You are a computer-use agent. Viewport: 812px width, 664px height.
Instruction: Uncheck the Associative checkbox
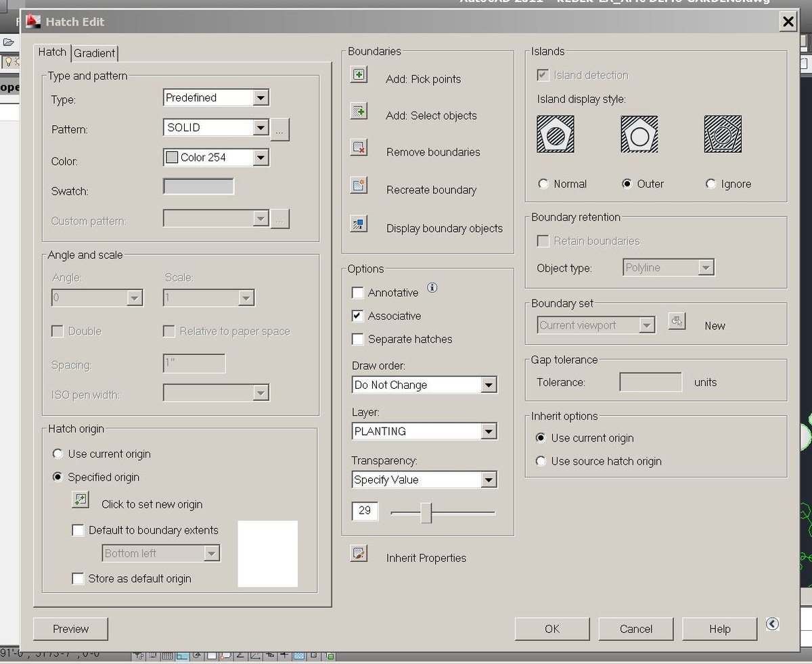[x=358, y=316]
